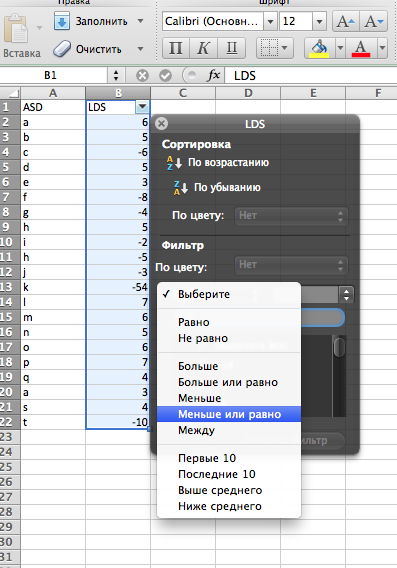Apply red font color

click(361, 48)
